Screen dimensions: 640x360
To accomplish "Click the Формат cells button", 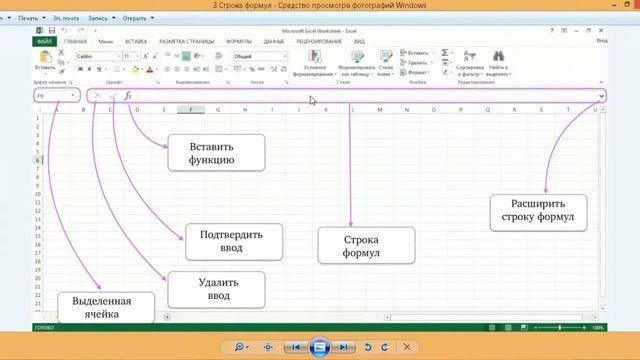I will pyautogui.click(x=415, y=72).
